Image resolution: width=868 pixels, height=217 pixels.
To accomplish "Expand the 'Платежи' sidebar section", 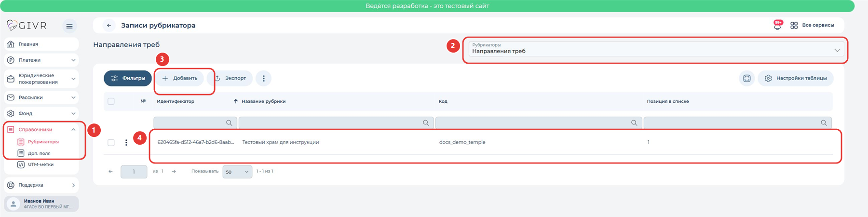I will (x=41, y=60).
